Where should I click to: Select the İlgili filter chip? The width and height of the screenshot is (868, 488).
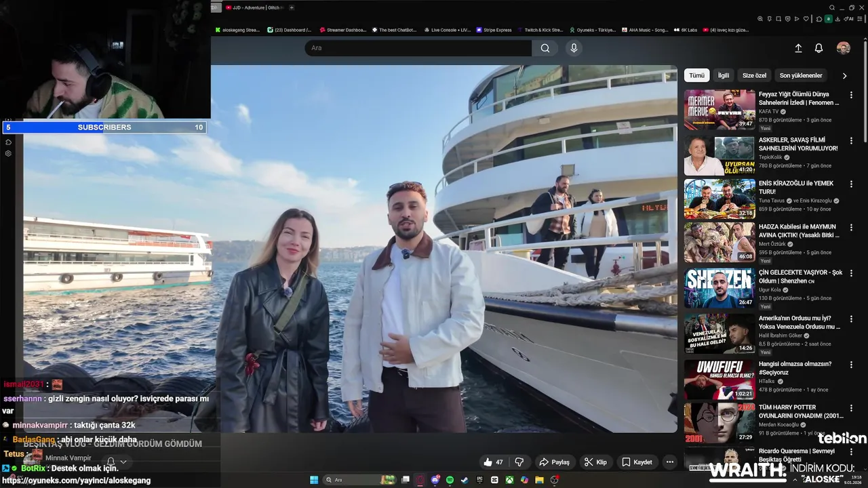[x=724, y=75]
